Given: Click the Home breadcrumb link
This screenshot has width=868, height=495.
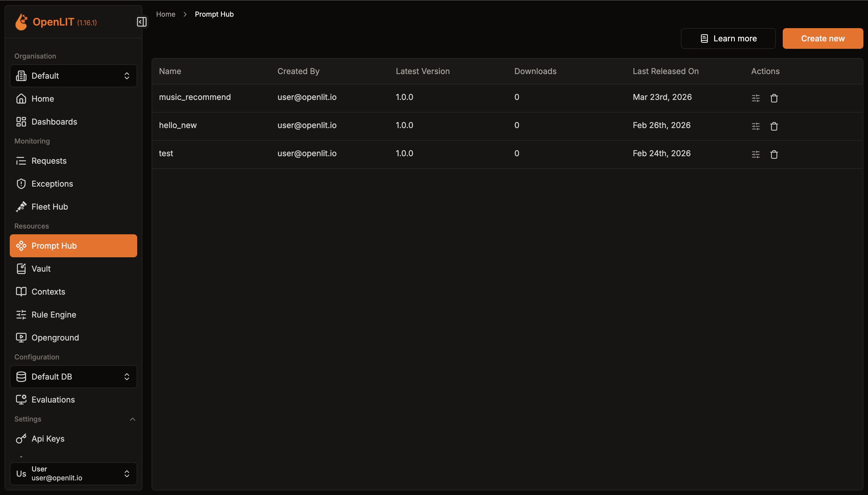Looking at the screenshot, I should [166, 14].
